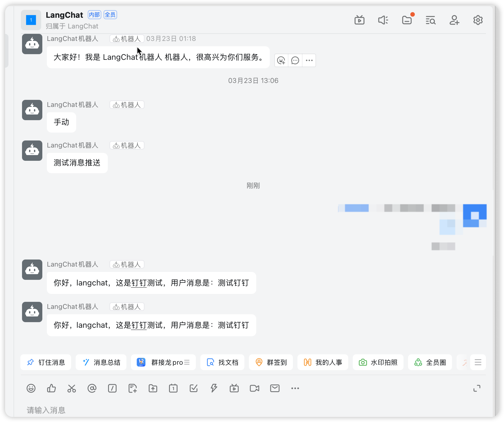Viewport: 504px width, 422px height.
Task: Expand the message input box
Action: click(477, 388)
